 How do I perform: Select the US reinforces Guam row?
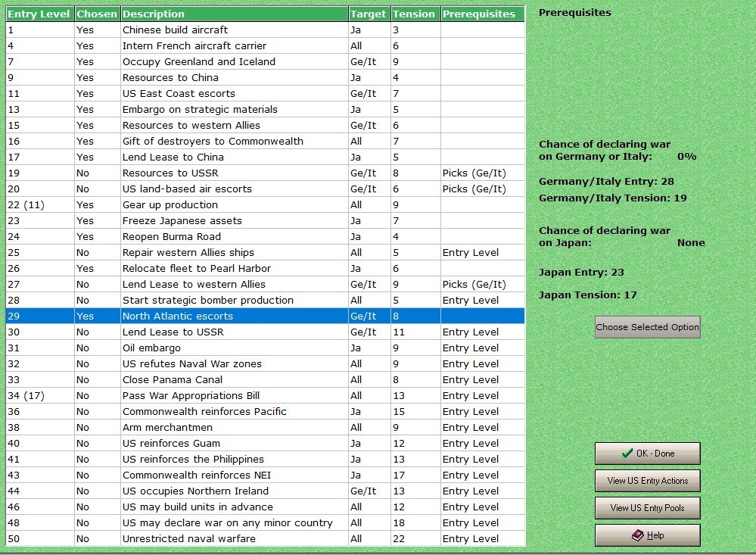click(265, 444)
